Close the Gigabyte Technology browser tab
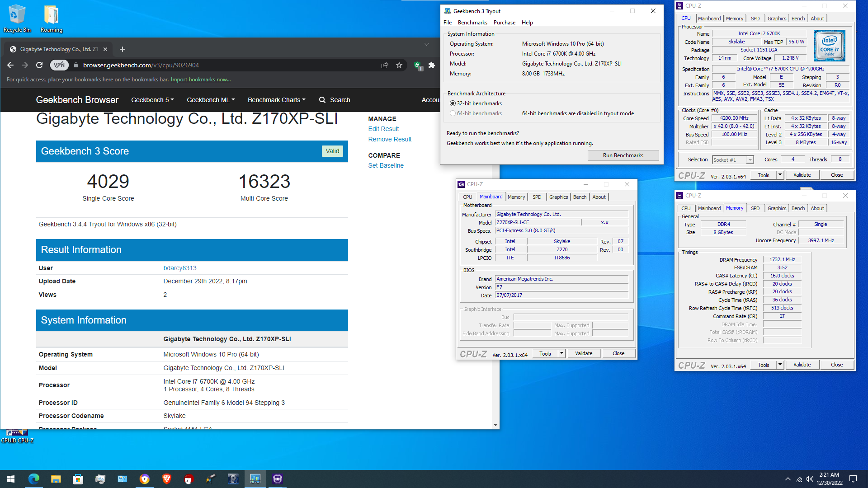868x488 pixels. pyautogui.click(x=105, y=49)
